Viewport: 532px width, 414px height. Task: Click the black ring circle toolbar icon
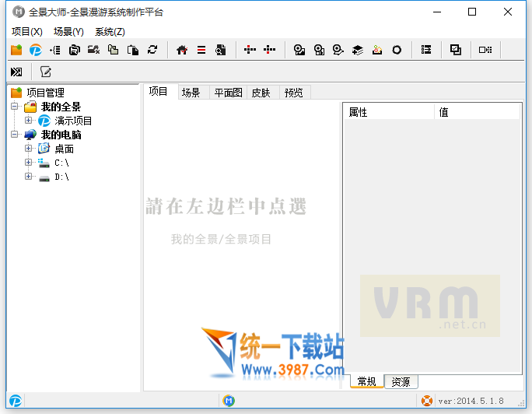click(397, 50)
